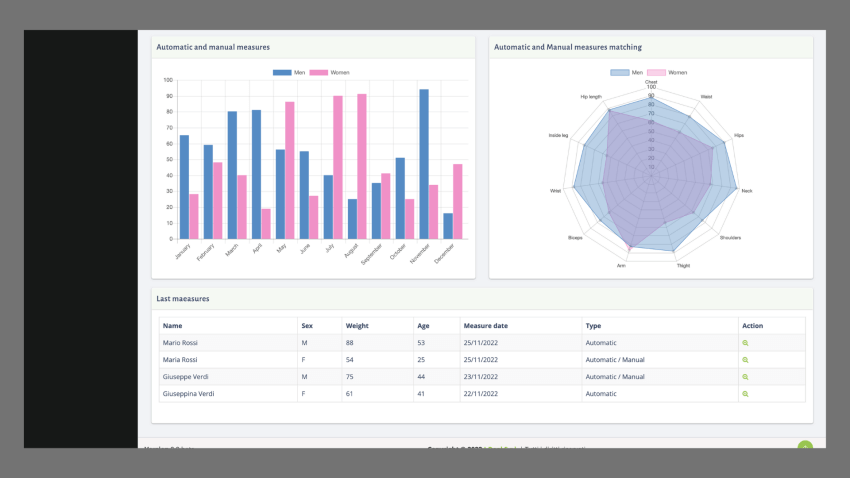Click the November Men bar
The image size is (850, 478).
pos(424,164)
